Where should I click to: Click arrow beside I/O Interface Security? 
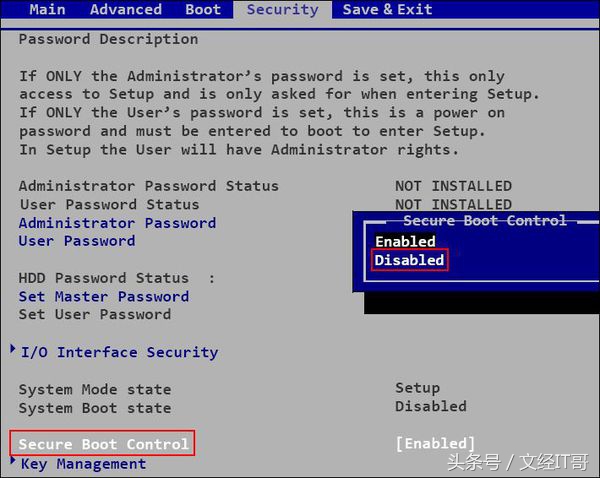click(x=13, y=349)
